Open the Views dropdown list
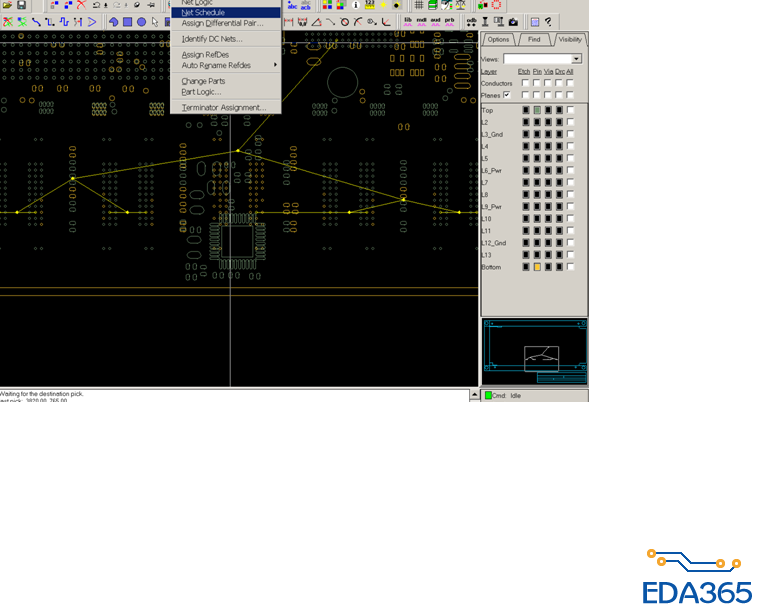 click(x=577, y=59)
